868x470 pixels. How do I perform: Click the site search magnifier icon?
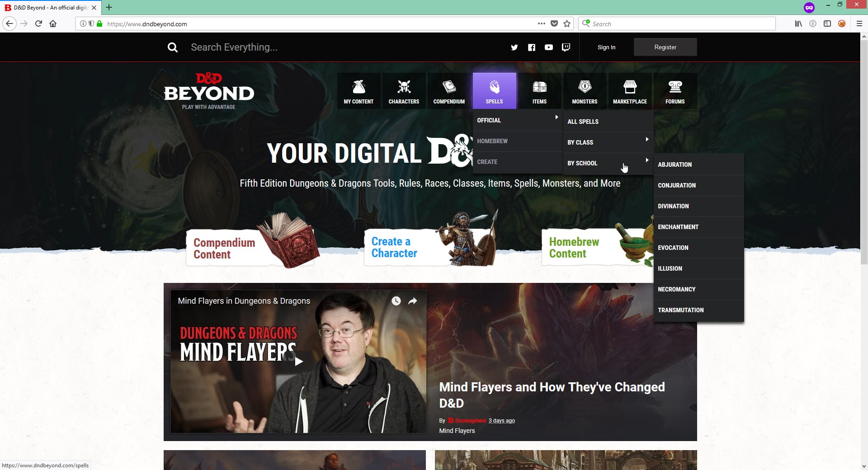(172, 47)
